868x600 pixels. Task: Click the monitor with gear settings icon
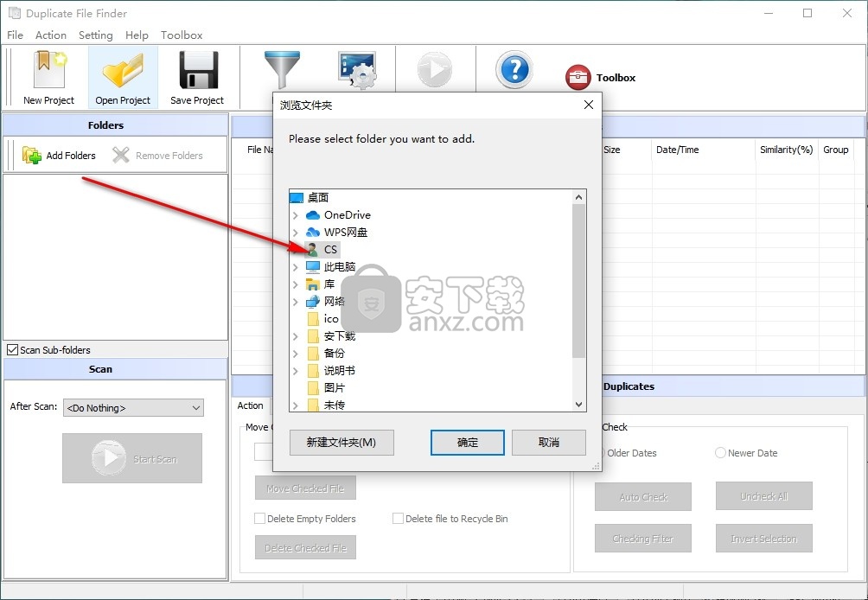coord(358,70)
